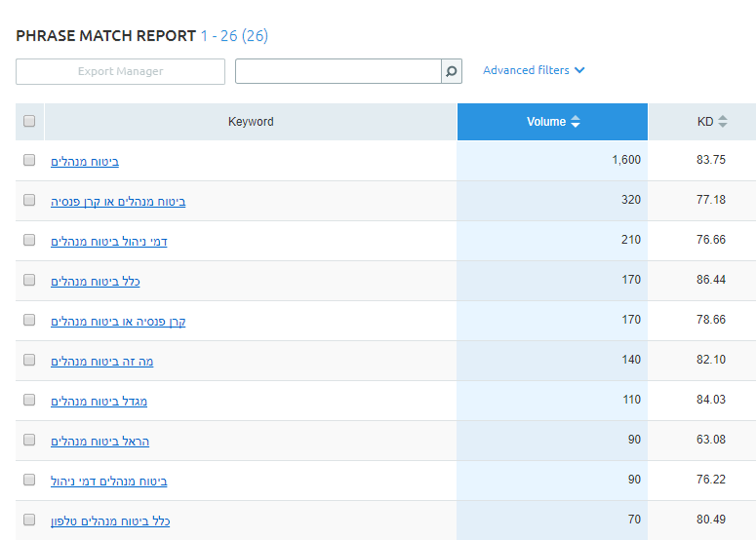Open the keyword link דמי ניהול ביטוח מנהלים
The height and width of the screenshot is (540, 756).
tap(109, 242)
